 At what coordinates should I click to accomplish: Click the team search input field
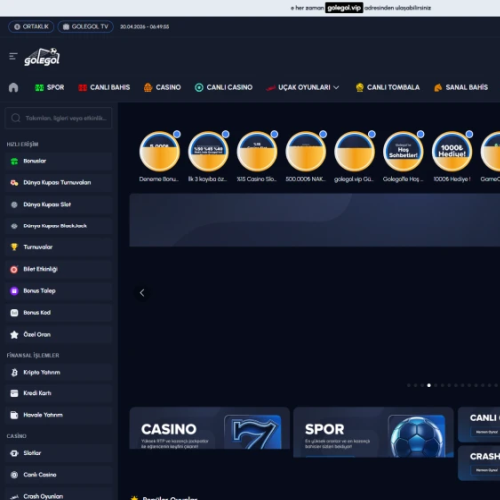[x=59, y=118]
